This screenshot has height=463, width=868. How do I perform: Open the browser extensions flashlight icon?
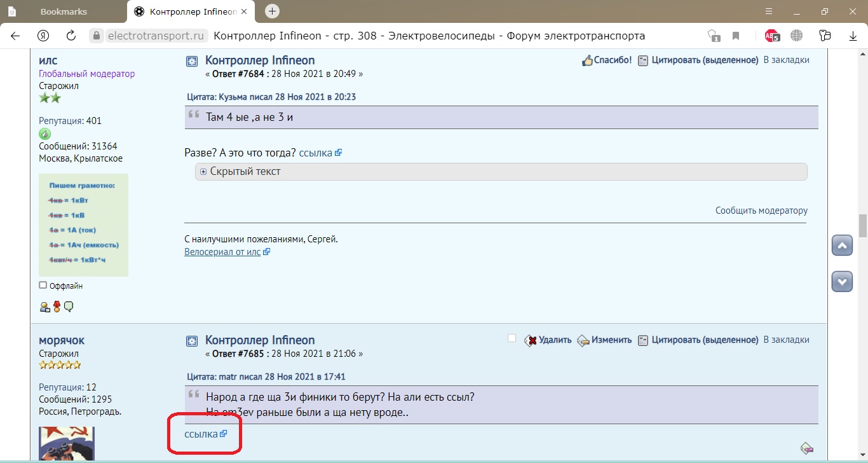(825, 36)
